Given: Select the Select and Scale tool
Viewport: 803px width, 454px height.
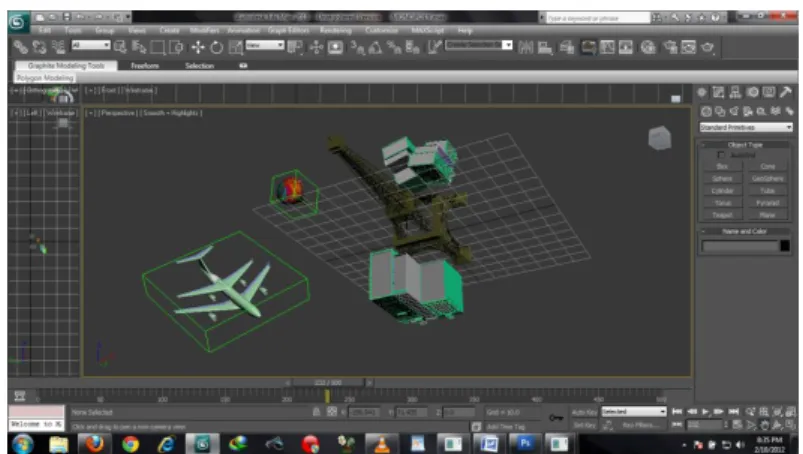Looking at the screenshot, I should pos(236,48).
